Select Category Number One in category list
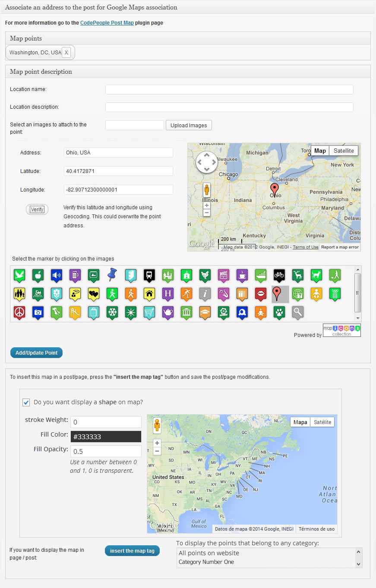Image resolution: width=376 pixels, height=588 pixels. [206, 562]
